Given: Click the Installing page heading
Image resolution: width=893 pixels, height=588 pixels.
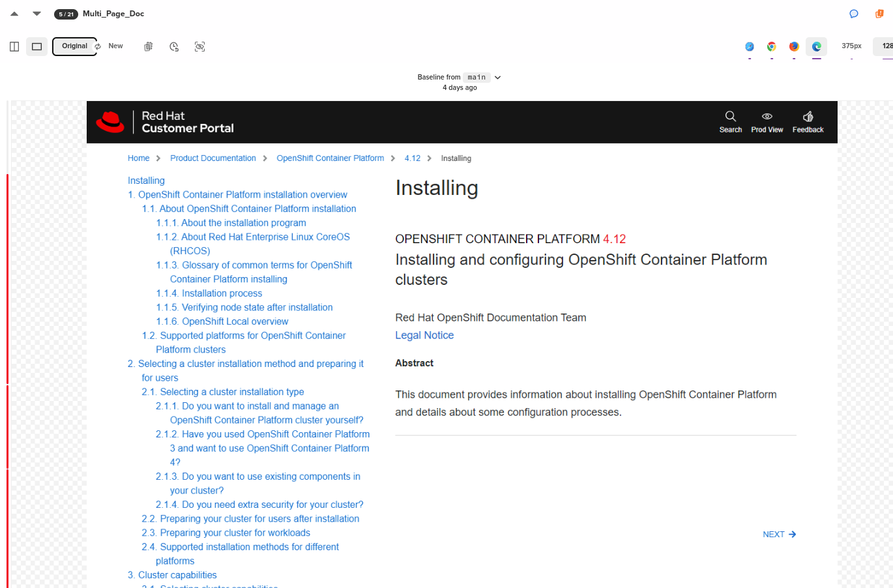Looking at the screenshot, I should 437,188.
